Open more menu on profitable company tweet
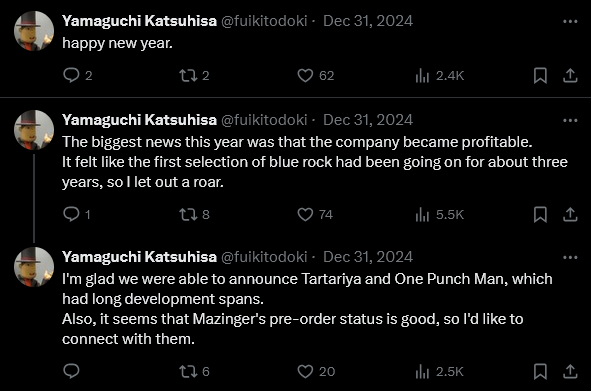The width and height of the screenshot is (591, 391). click(570, 120)
